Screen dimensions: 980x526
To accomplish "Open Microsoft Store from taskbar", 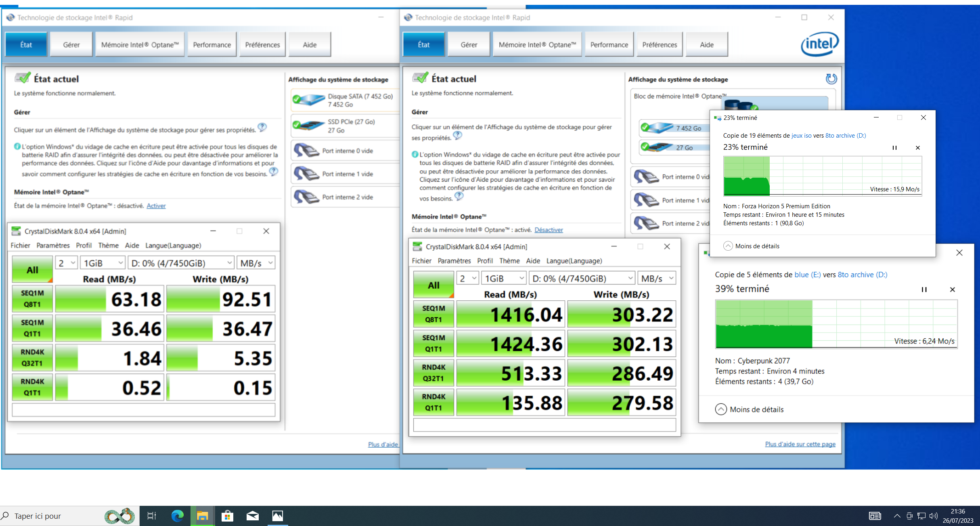I will (227, 516).
